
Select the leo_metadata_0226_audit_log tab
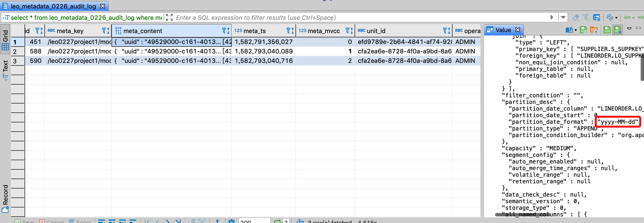point(53,6)
